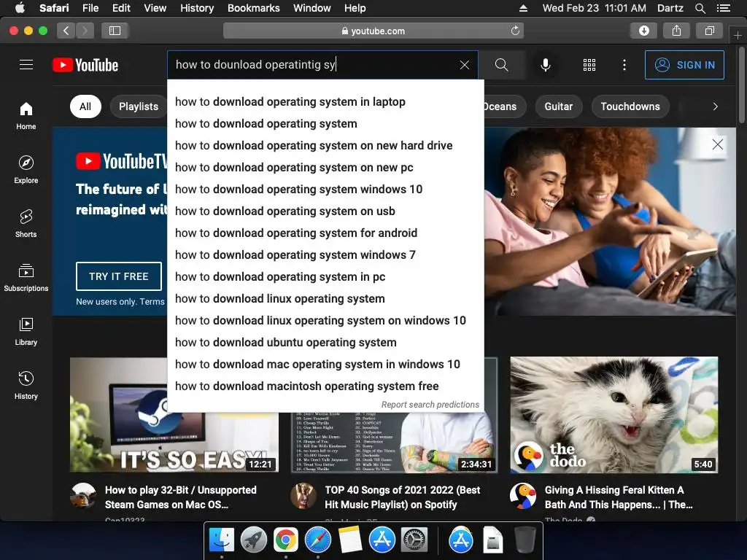Select the Playlists filter chip

click(x=138, y=106)
